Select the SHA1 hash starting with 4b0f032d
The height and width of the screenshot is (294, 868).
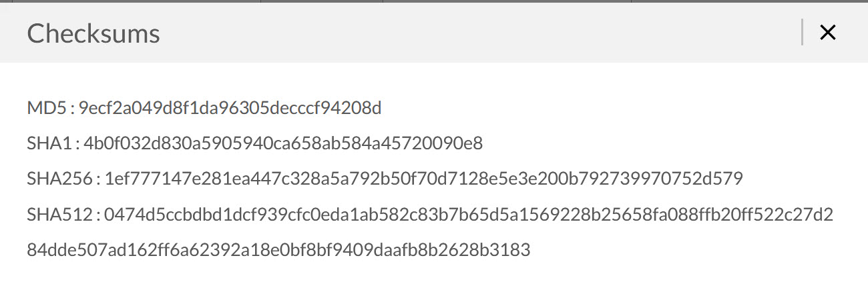[x=283, y=143]
